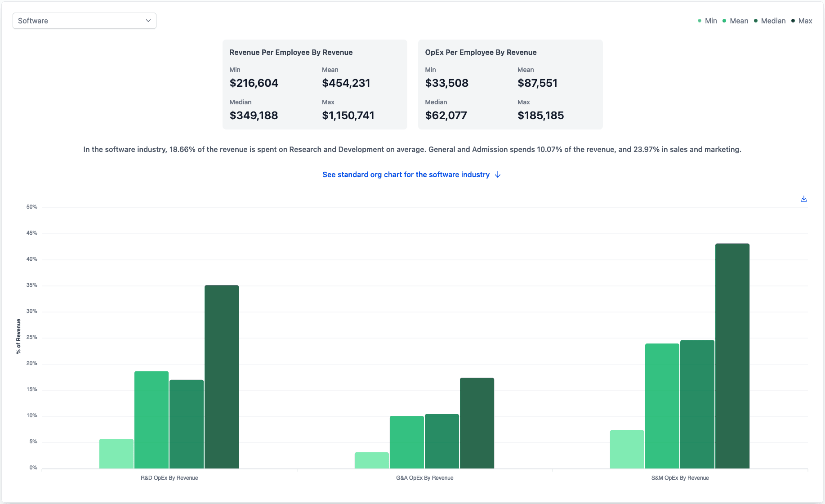Download the chart using the download icon
The image size is (825, 504).
tap(804, 199)
